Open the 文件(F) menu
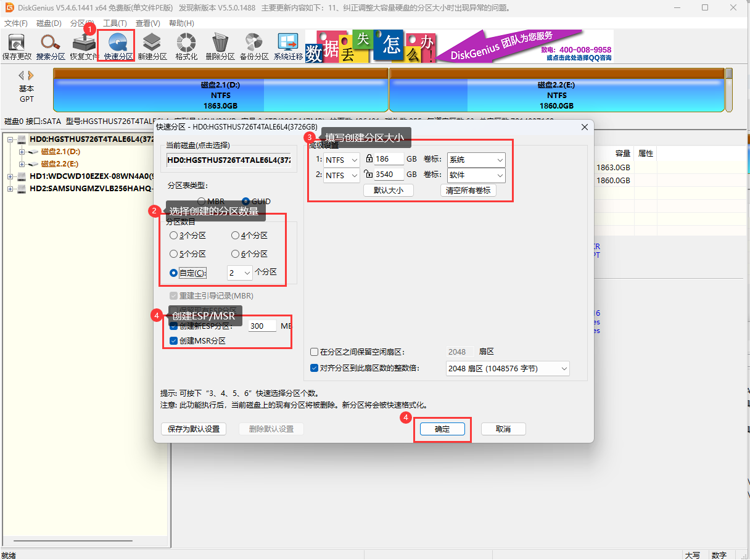750x560 pixels. tap(16, 23)
